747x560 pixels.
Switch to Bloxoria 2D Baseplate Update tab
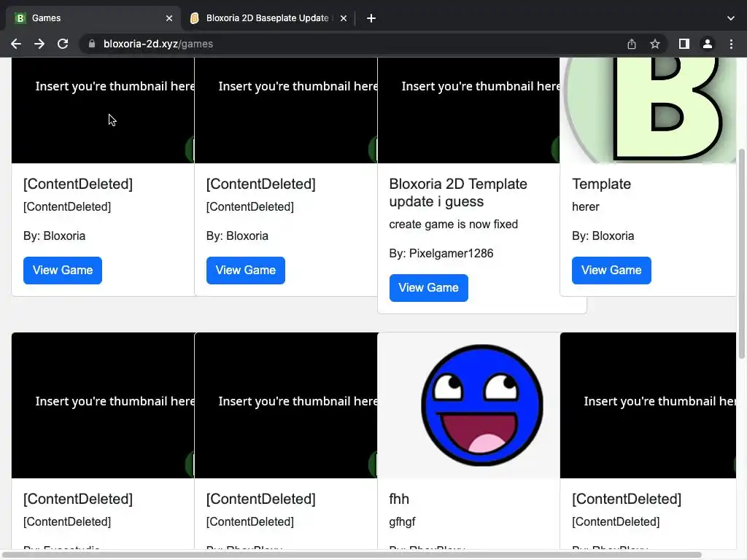point(268,18)
